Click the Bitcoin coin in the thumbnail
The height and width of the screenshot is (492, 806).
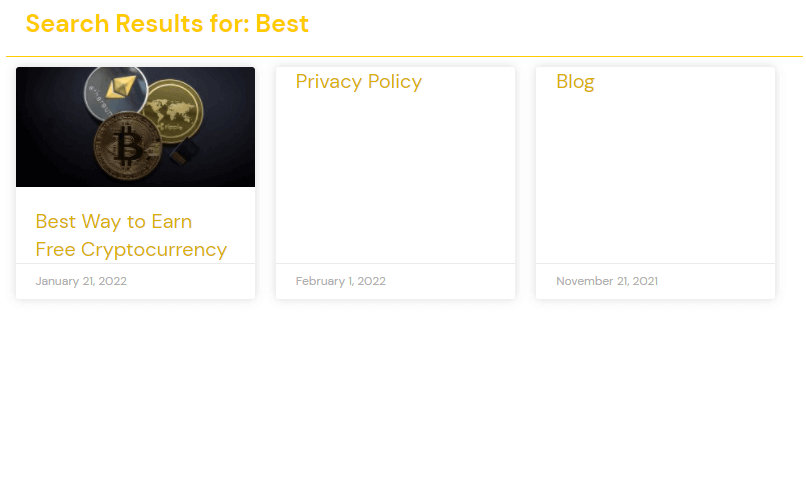[x=127, y=147]
